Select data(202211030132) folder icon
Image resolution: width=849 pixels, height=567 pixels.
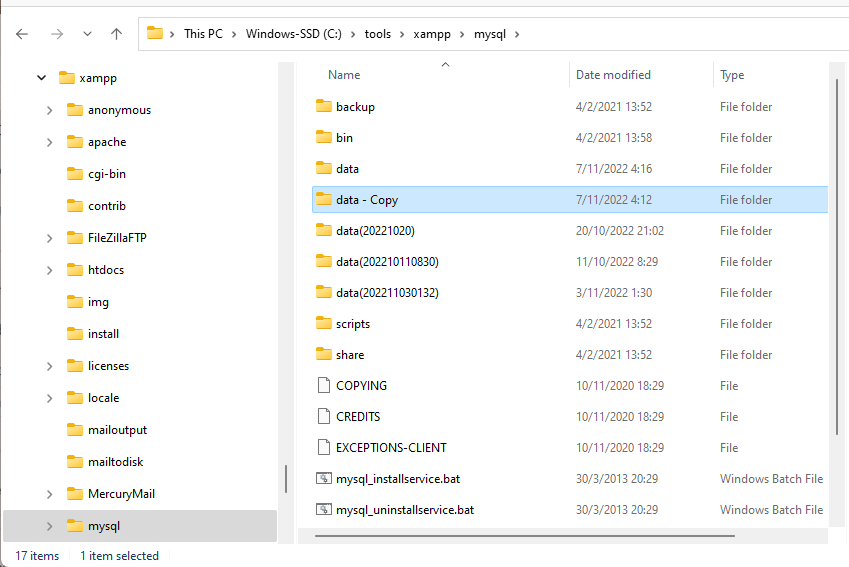click(x=324, y=291)
